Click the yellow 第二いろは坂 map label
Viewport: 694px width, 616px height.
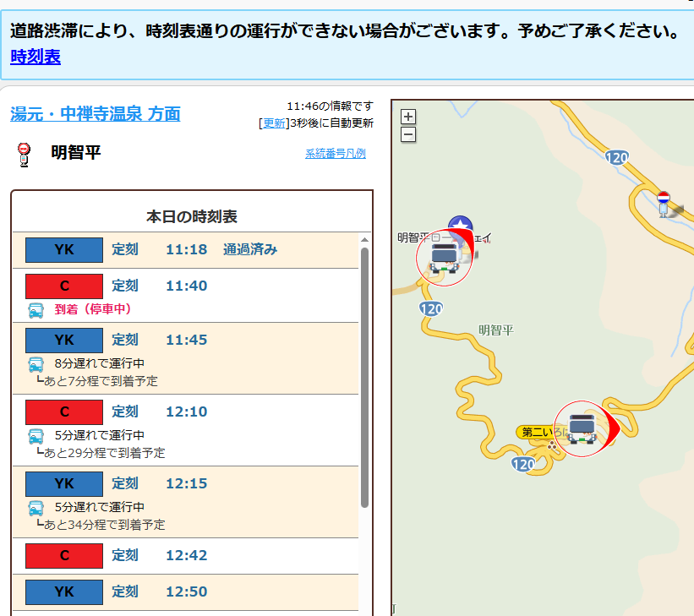(533, 433)
